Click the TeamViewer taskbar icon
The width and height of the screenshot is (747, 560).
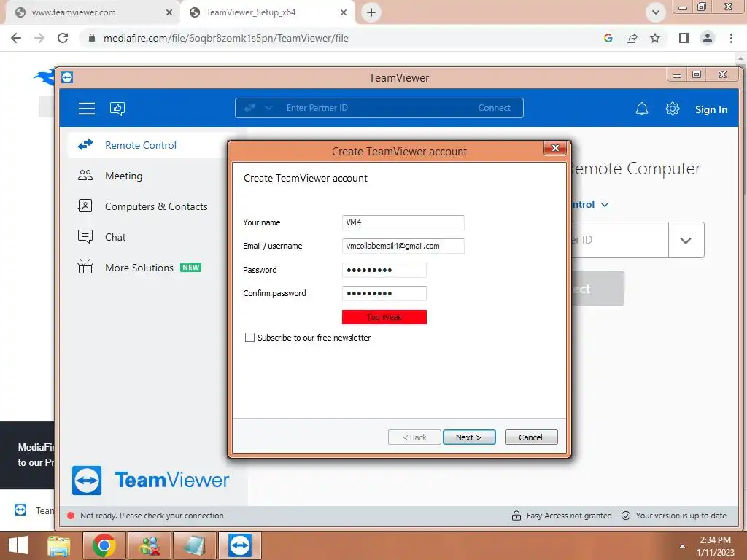coord(239,545)
